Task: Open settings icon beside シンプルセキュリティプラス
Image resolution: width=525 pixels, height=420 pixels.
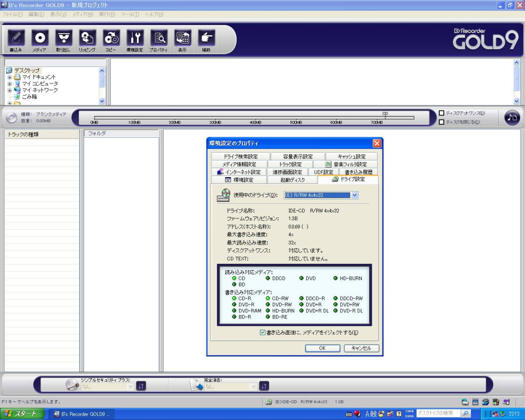Action: pyautogui.click(x=141, y=386)
